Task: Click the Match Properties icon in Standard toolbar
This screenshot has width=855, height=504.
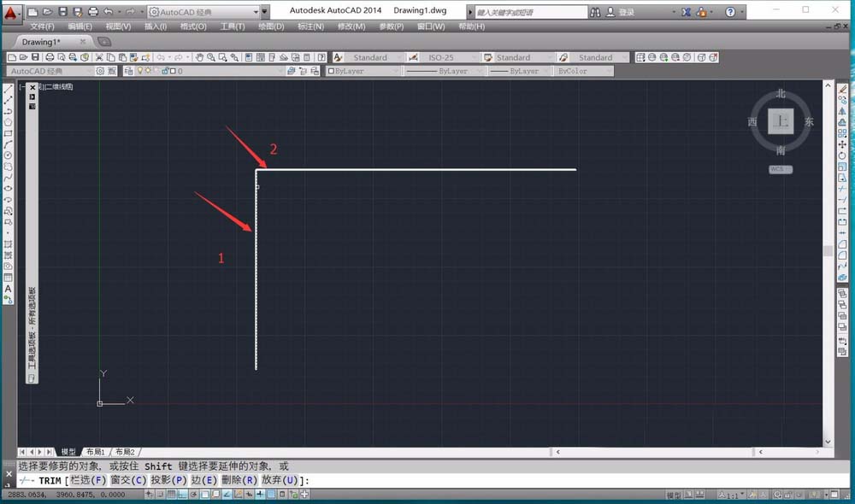Action: [133, 57]
